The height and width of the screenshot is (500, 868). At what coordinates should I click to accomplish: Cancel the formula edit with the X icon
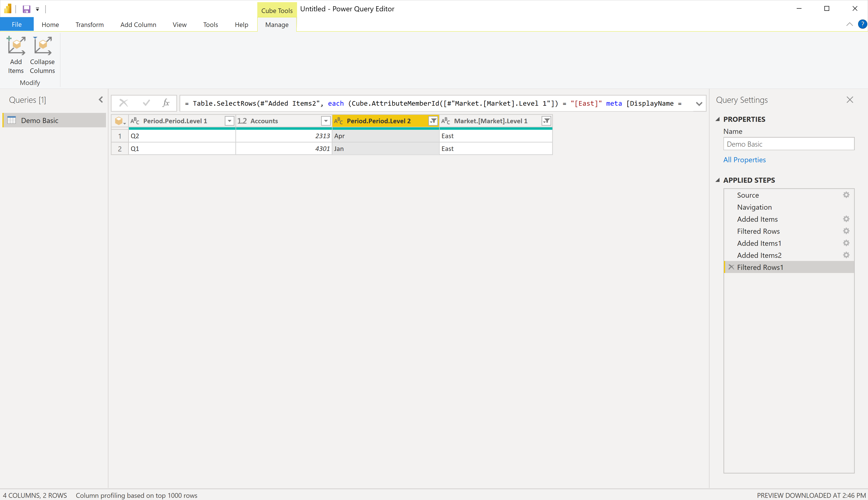(x=123, y=103)
